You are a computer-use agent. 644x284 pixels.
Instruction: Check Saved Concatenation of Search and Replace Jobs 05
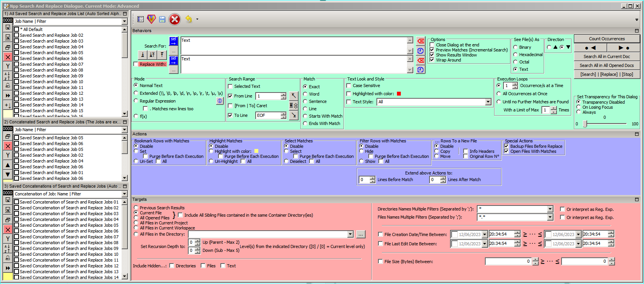point(16,225)
